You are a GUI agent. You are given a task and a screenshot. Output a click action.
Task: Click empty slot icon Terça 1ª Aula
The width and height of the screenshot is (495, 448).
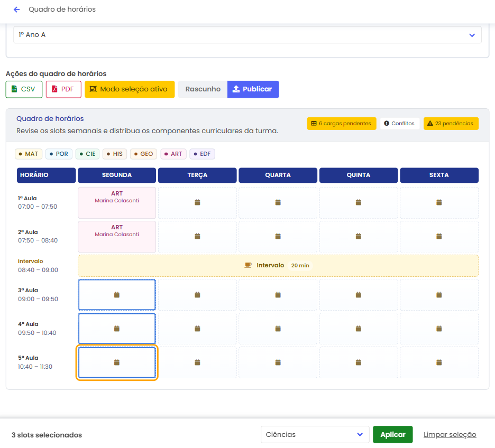point(197,202)
